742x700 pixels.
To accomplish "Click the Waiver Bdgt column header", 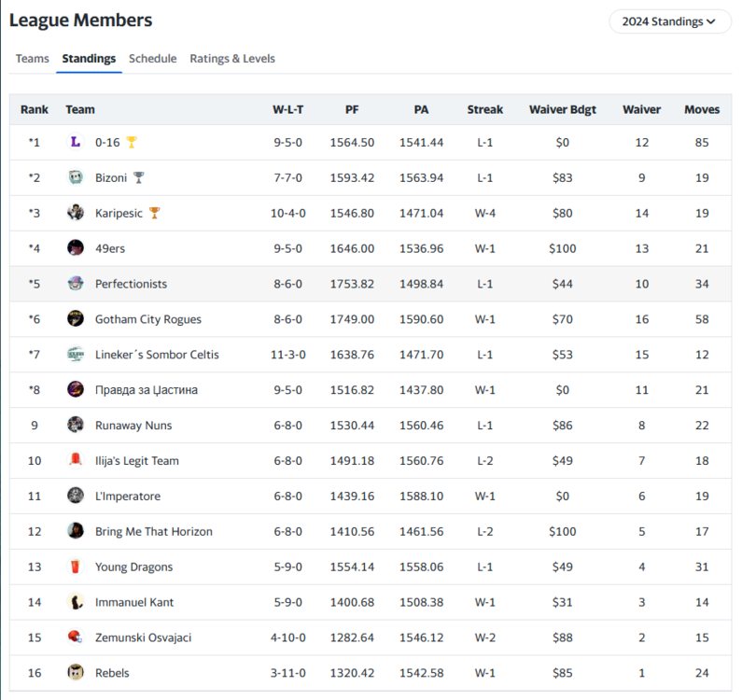I will click(x=563, y=109).
